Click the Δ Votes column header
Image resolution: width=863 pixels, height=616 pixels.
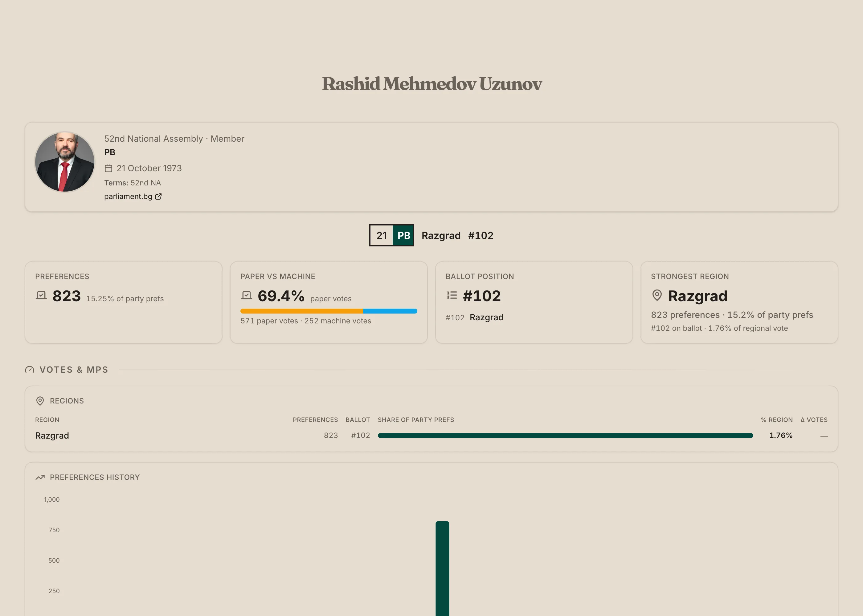814,420
